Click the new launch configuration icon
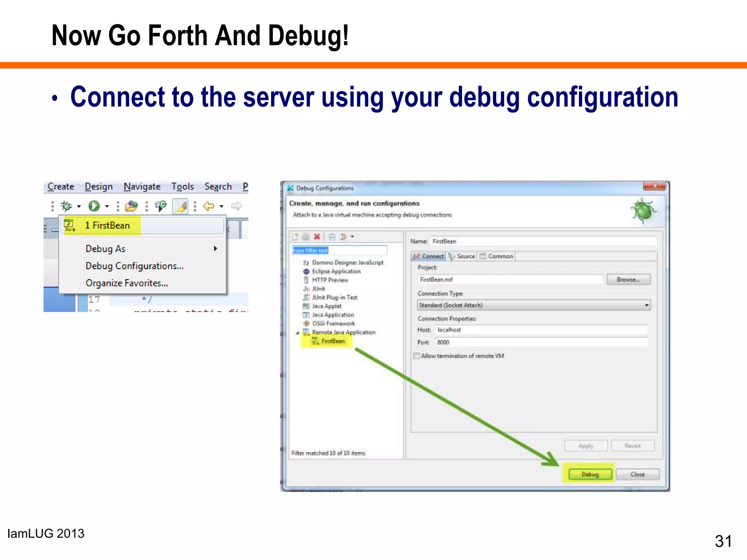This screenshot has width=747, height=560. [x=295, y=237]
